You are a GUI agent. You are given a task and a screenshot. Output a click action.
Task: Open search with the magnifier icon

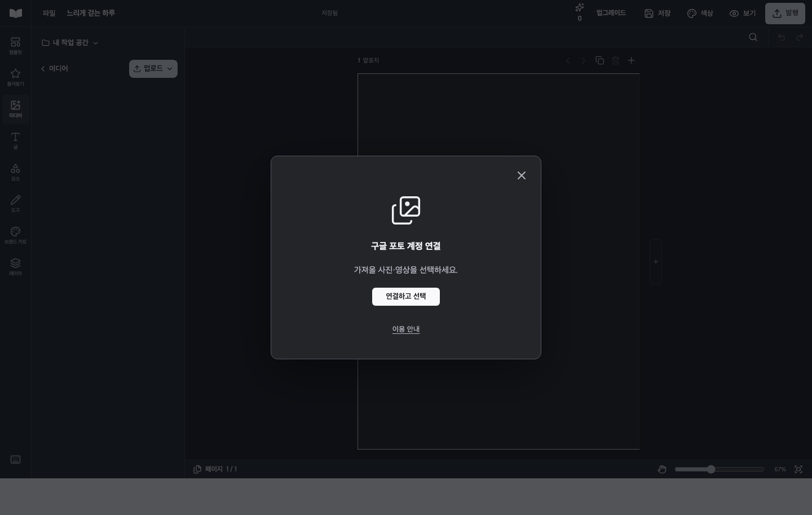point(753,37)
